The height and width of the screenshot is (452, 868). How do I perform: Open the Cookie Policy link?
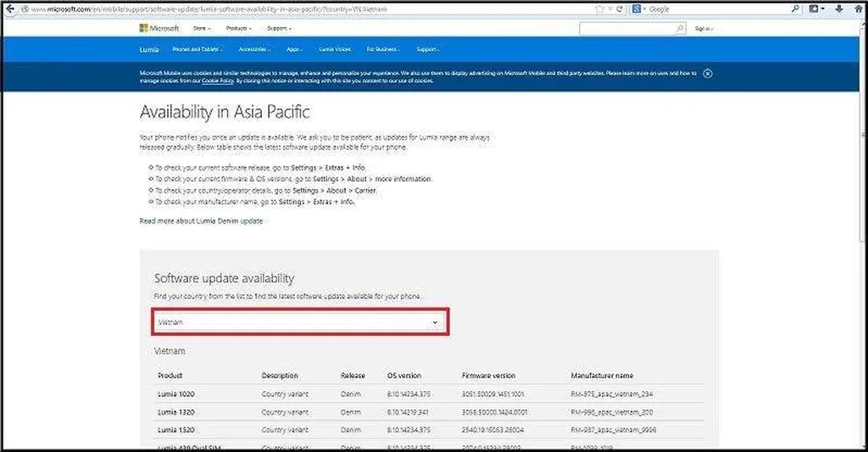pos(217,80)
